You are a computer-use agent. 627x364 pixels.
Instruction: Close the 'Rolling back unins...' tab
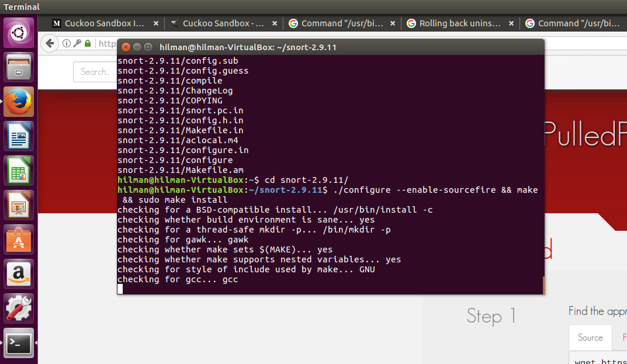tap(511, 23)
